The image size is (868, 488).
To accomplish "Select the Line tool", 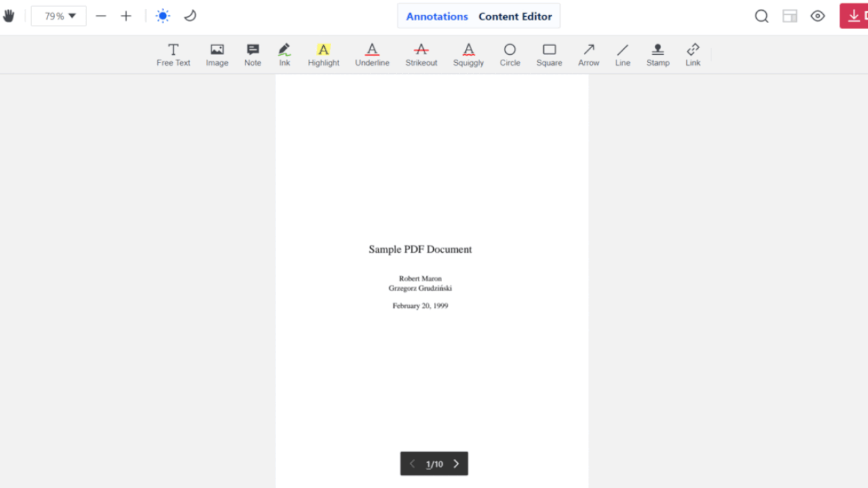I will (x=623, y=55).
